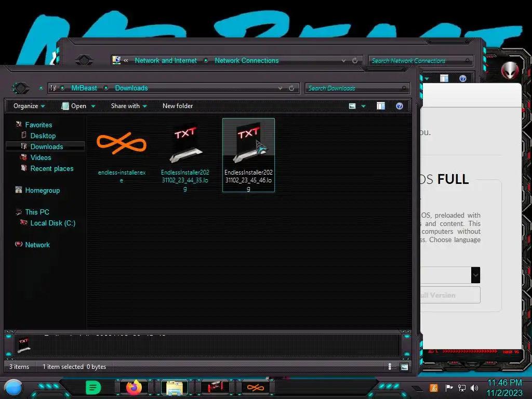
Task: Open the Organize menu
Action: (29, 106)
